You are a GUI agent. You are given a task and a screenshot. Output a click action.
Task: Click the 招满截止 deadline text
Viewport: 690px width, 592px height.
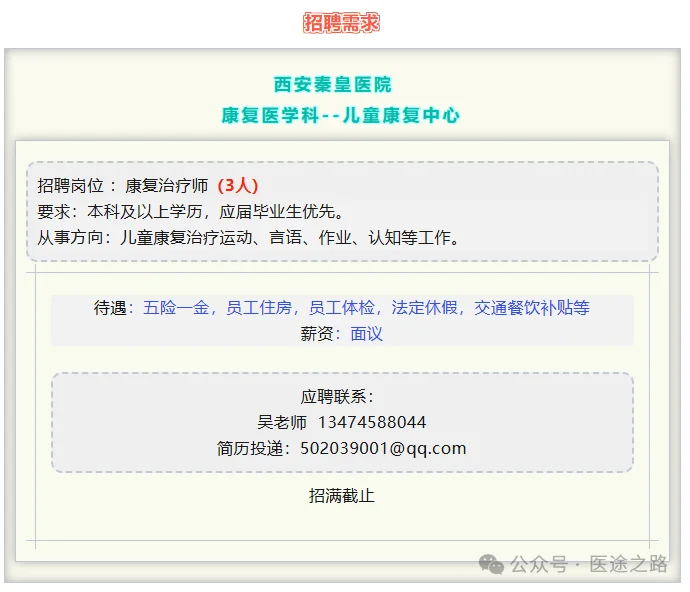[x=342, y=496]
